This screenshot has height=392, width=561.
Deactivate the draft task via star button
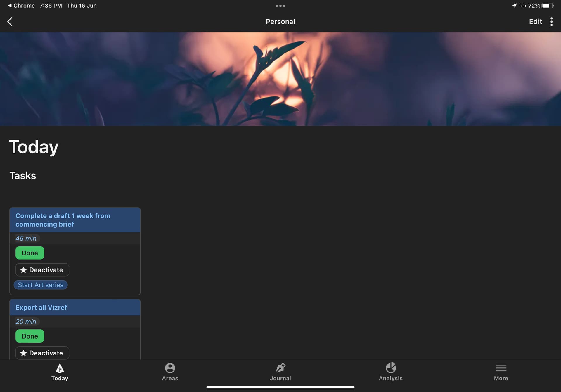[x=42, y=270]
